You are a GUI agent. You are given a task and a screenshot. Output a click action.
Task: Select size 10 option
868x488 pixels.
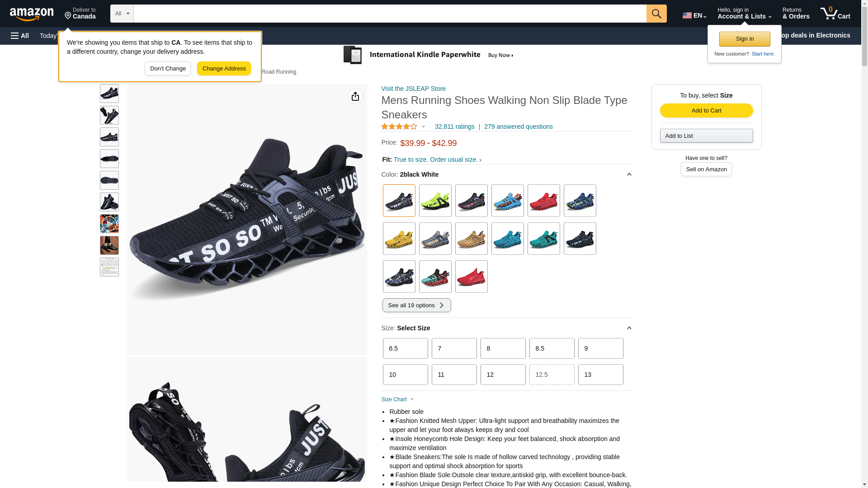pyautogui.click(x=405, y=375)
